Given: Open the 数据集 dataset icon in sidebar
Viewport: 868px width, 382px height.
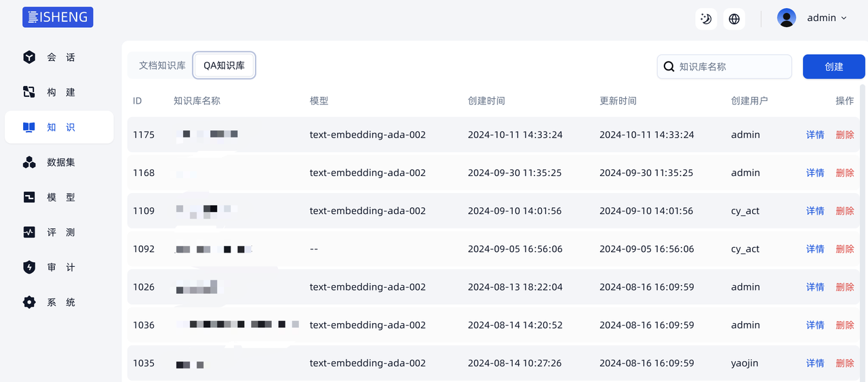Looking at the screenshot, I should [x=29, y=163].
